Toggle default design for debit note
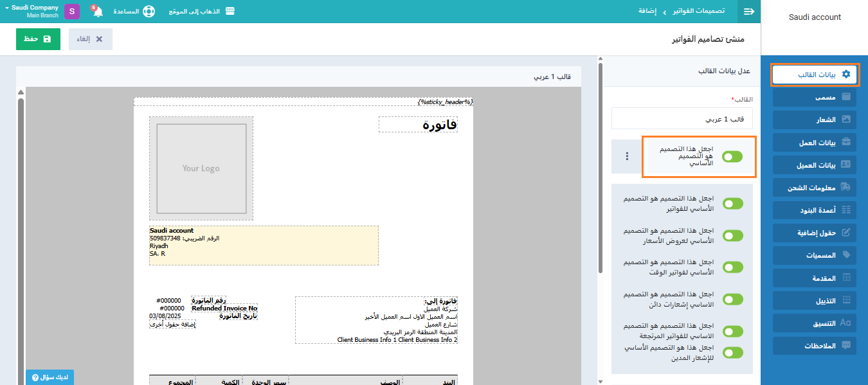This screenshot has width=868, height=385. tap(732, 352)
